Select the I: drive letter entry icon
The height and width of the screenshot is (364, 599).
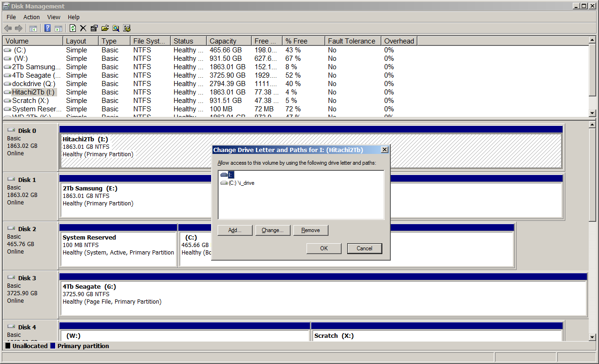pyautogui.click(x=224, y=175)
